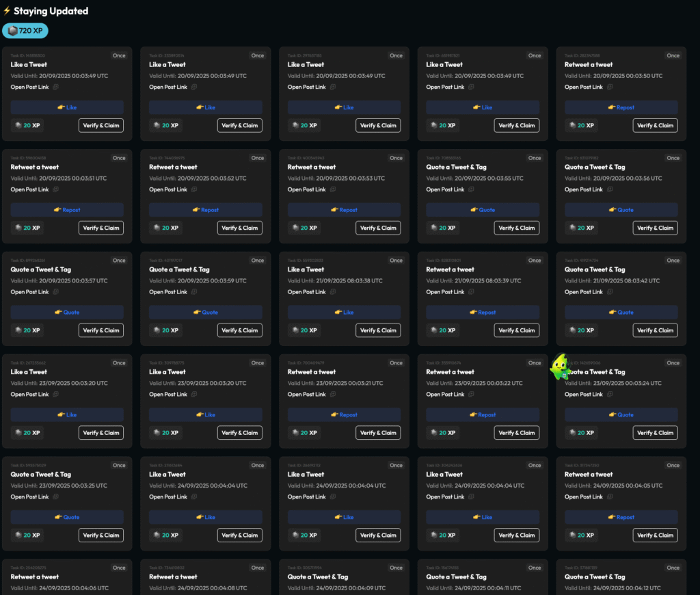Click 20 XP chip on quote task expiring 20/09 00:03:59
This screenshot has width=700, height=595.
point(165,330)
